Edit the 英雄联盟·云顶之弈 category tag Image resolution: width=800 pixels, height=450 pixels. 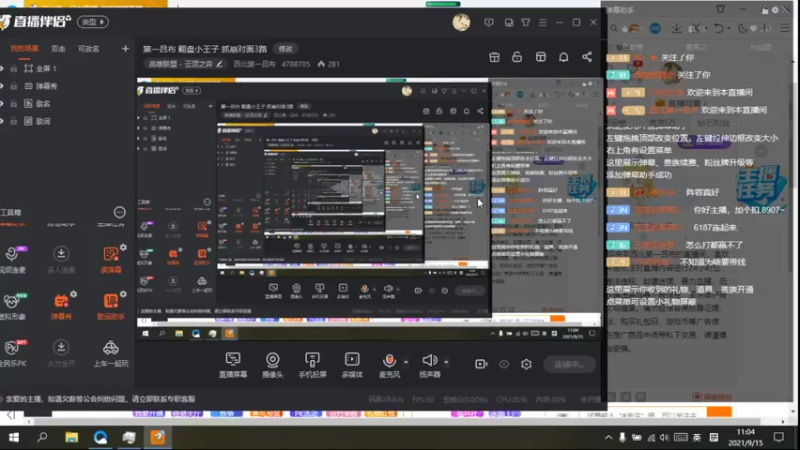pyautogui.click(x=185, y=64)
